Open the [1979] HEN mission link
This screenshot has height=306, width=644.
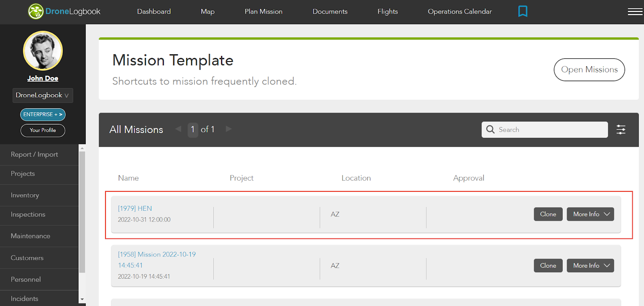pos(135,208)
